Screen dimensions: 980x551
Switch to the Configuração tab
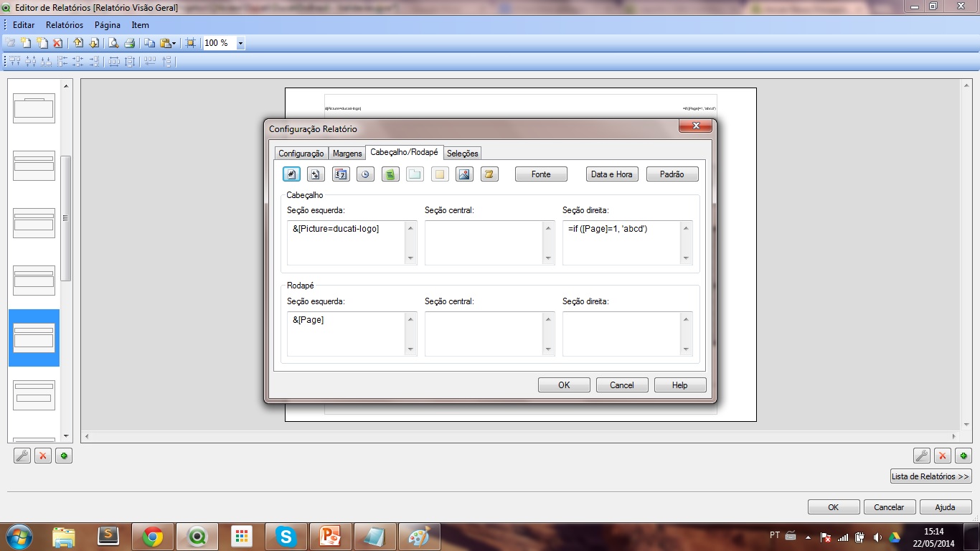301,154
